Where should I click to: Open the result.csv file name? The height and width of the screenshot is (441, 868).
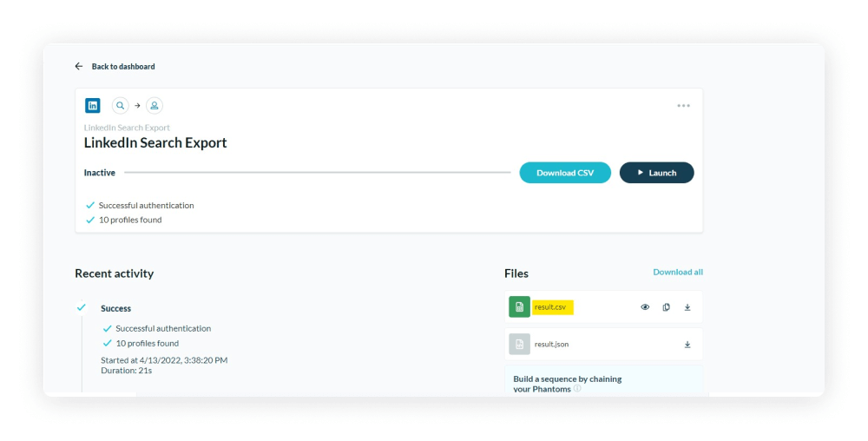[x=550, y=307]
